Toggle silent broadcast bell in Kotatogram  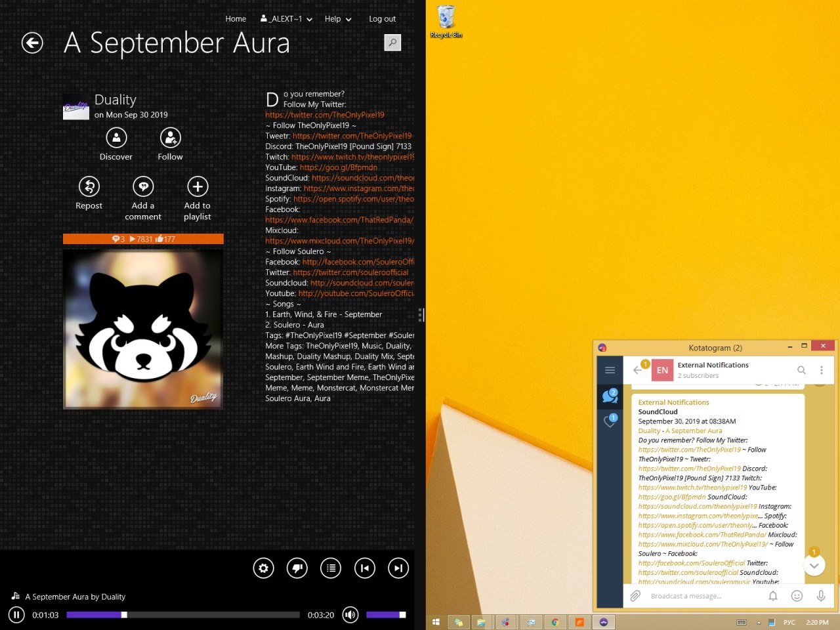point(773,596)
